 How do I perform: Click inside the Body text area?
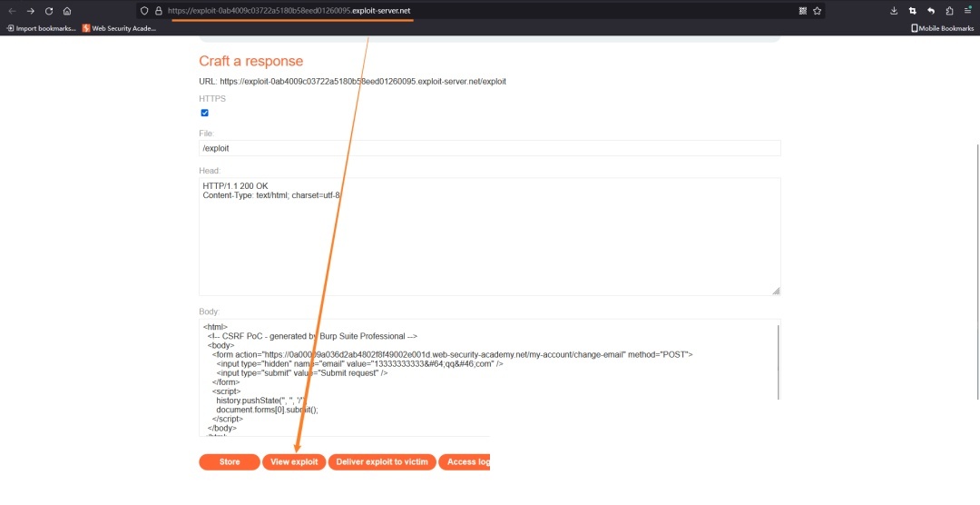[489, 378]
